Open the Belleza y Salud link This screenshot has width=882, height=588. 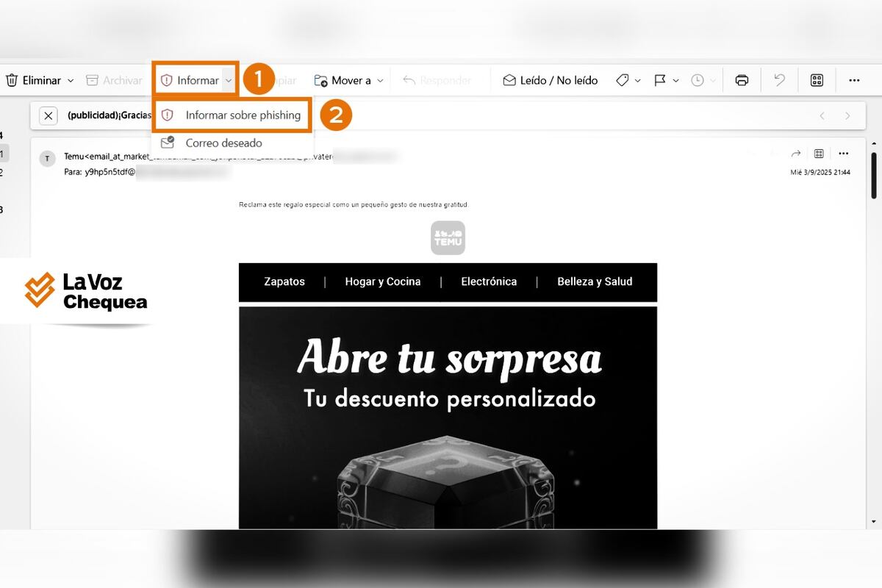tap(595, 282)
